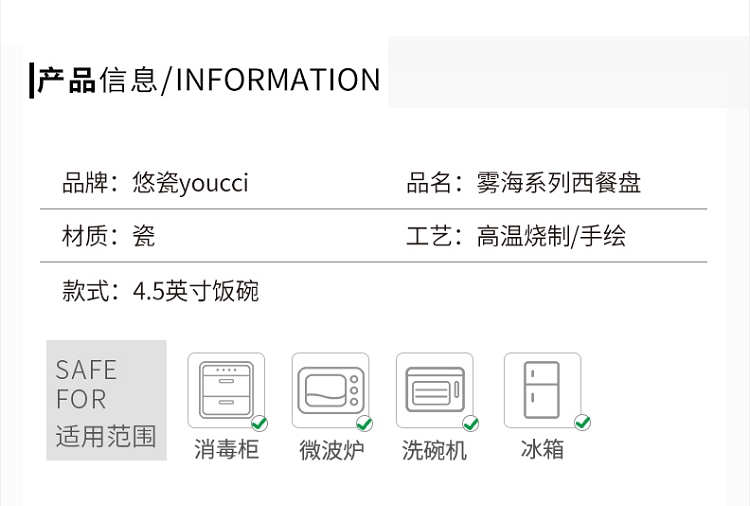This screenshot has height=506, width=750.
Task: Click green checkmark on disinfection cabinet
Action: 260,423
